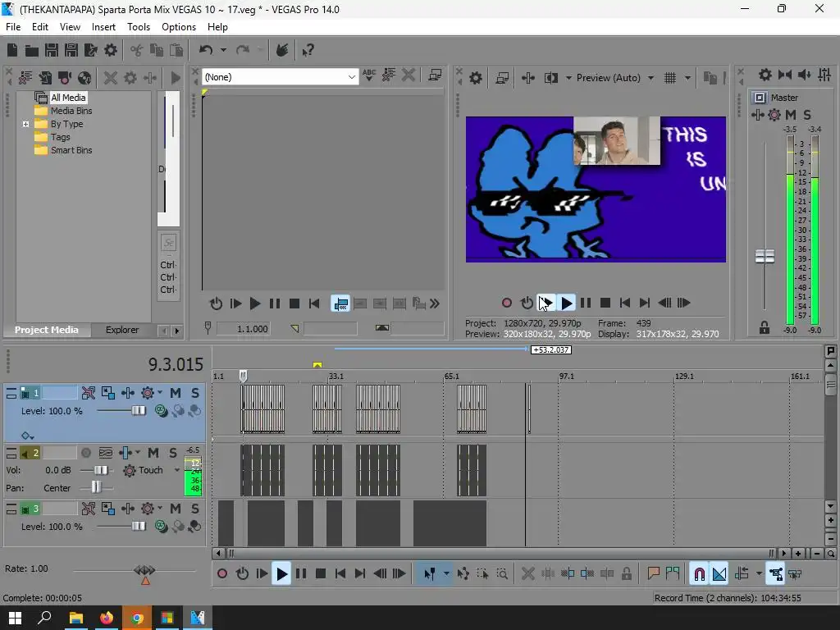Open Project Properties gear icon in main toolbar
Viewport: 840px width, 630px height.
click(x=111, y=50)
